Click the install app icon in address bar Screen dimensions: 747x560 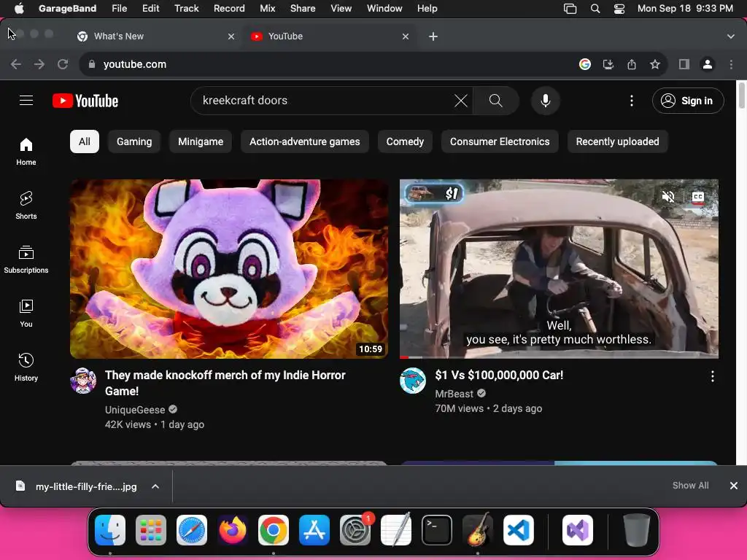[x=608, y=64]
